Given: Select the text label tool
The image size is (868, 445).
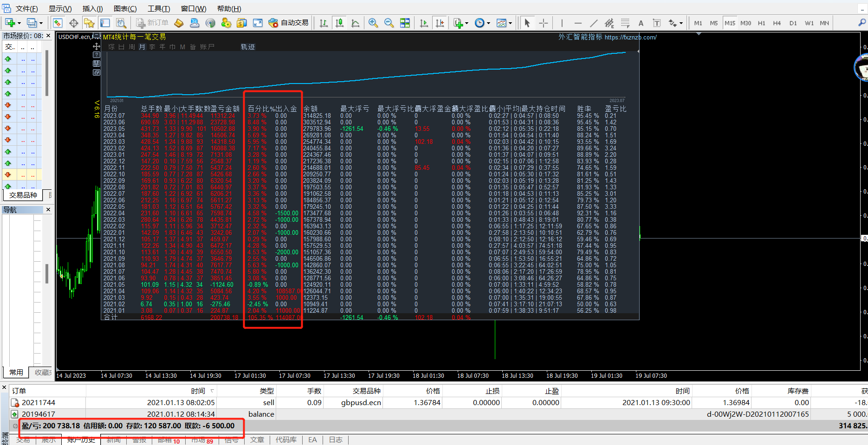Looking at the screenshot, I should click(656, 23).
